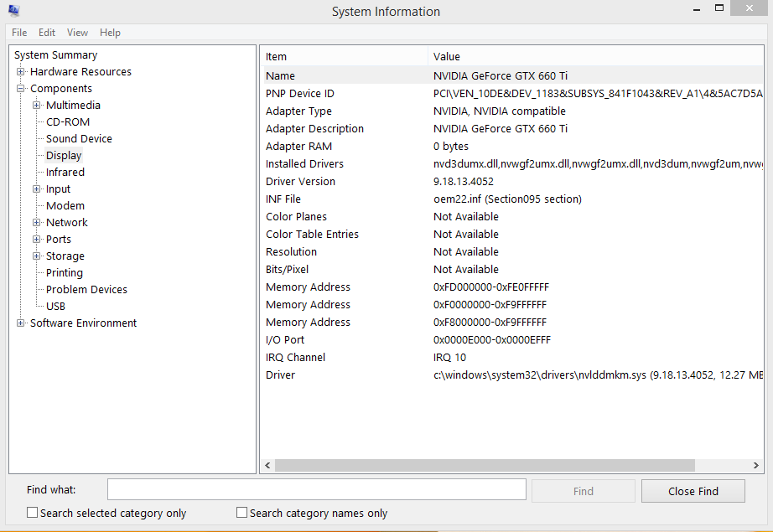Select the CD-ROM category
Viewport: 773px width, 532px height.
[x=68, y=121]
